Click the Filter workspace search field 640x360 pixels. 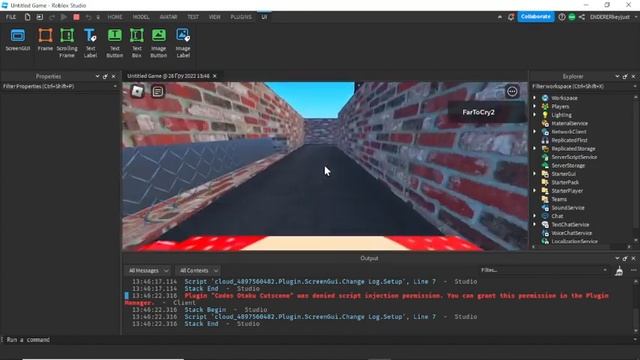[583, 87]
